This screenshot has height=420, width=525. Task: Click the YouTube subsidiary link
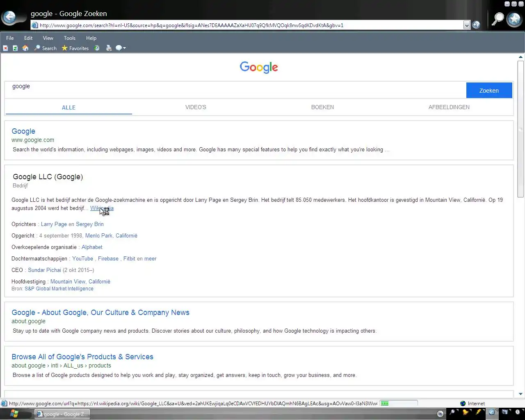[82, 258]
